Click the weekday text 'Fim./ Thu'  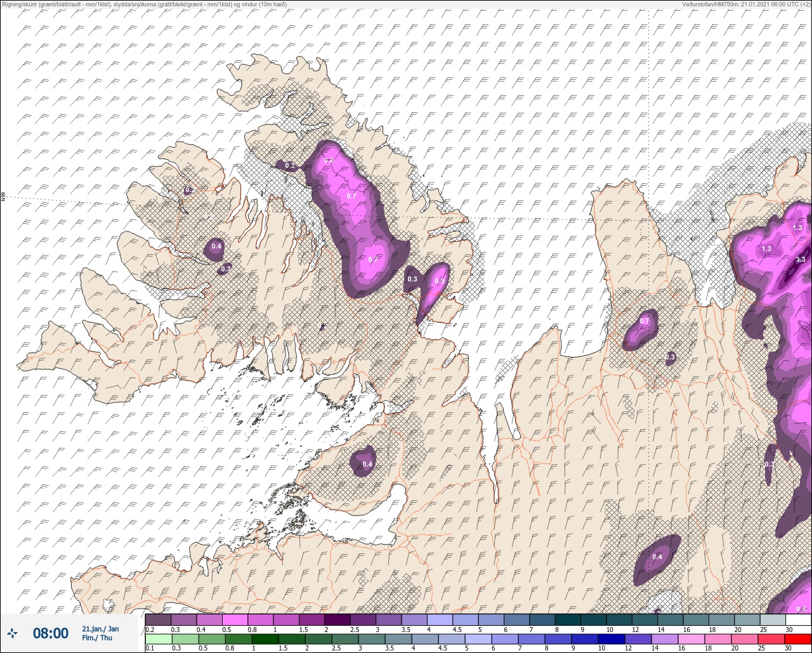pos(97,638)
